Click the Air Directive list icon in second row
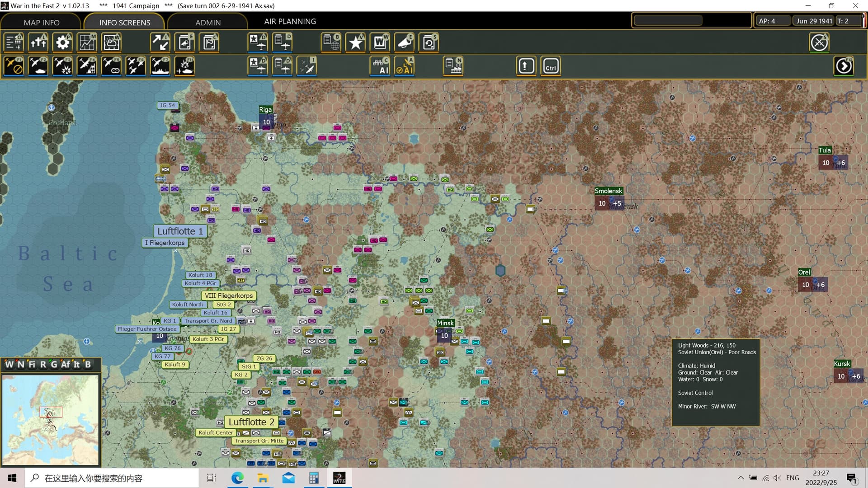Viewport: 868px width, 488px height. coord(282,66)
